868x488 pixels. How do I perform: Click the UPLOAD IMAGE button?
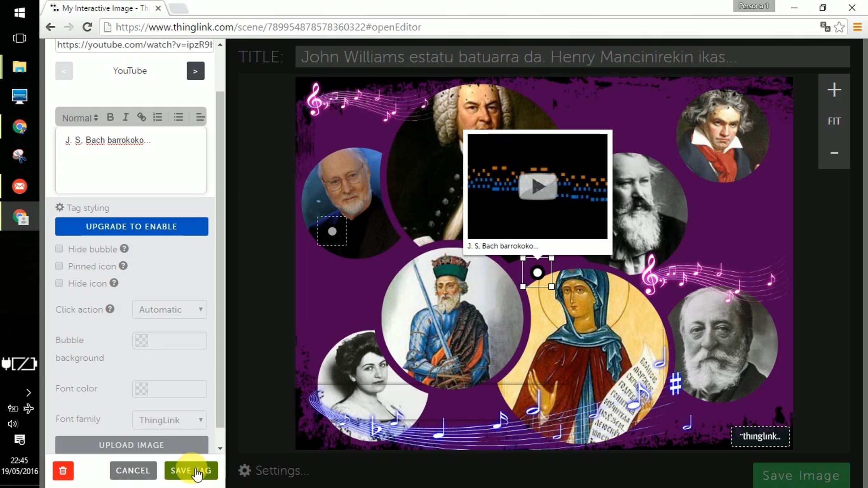pyautogui.click(x=132, y=445)
